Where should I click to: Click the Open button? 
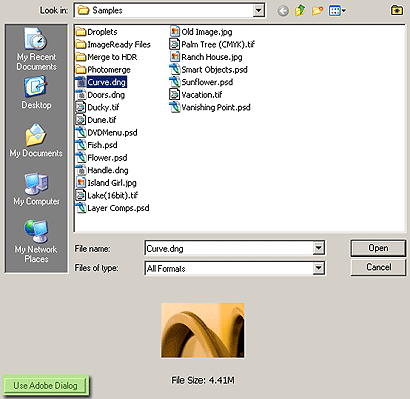378,248
